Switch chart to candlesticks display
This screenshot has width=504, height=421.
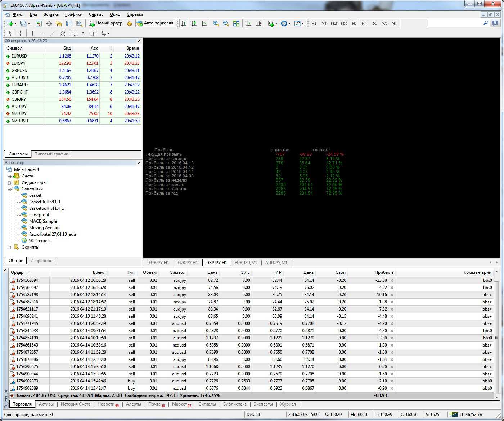pos(194,23)
